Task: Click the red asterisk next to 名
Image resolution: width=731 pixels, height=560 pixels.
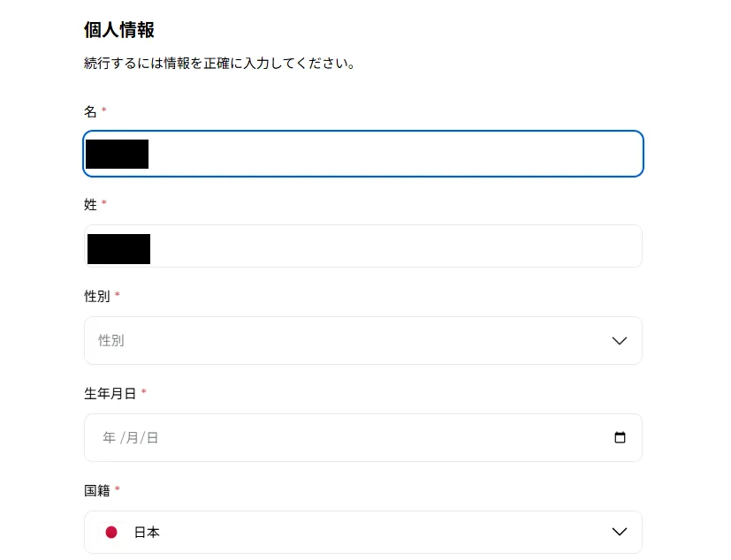Action: [103, 110]
